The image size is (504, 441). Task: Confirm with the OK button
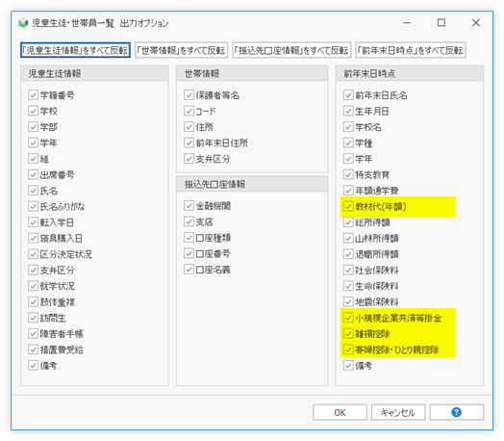(340, 412)
